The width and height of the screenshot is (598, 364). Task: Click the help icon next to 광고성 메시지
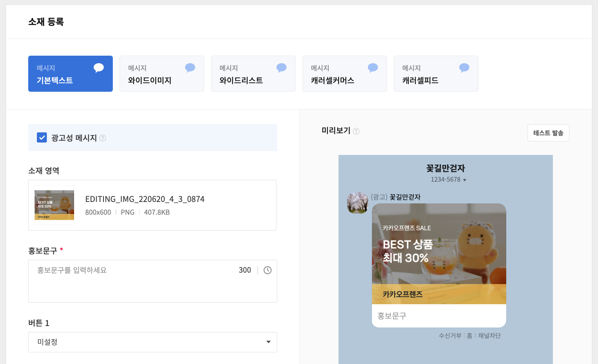click(x=103, y=138)
